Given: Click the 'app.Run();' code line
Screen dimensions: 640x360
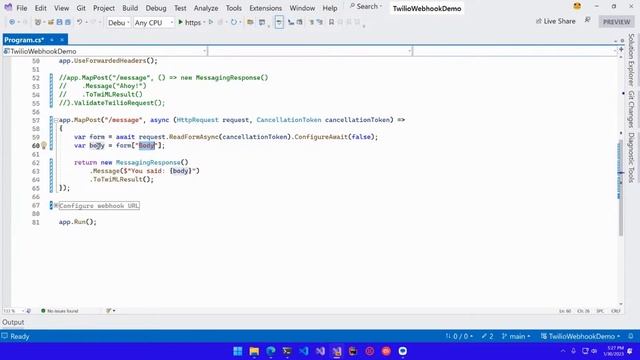Looking at the screenshot, I should click(x=78, y=222).
